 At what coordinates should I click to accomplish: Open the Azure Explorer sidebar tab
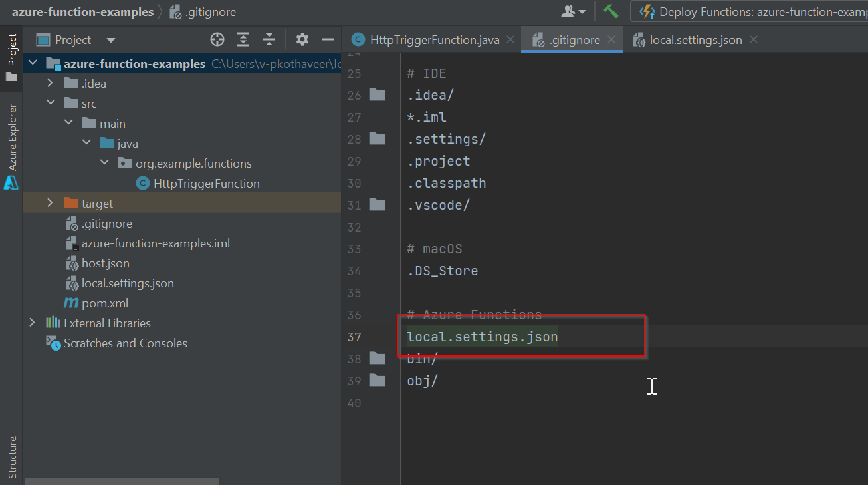(x=11, y=138)
